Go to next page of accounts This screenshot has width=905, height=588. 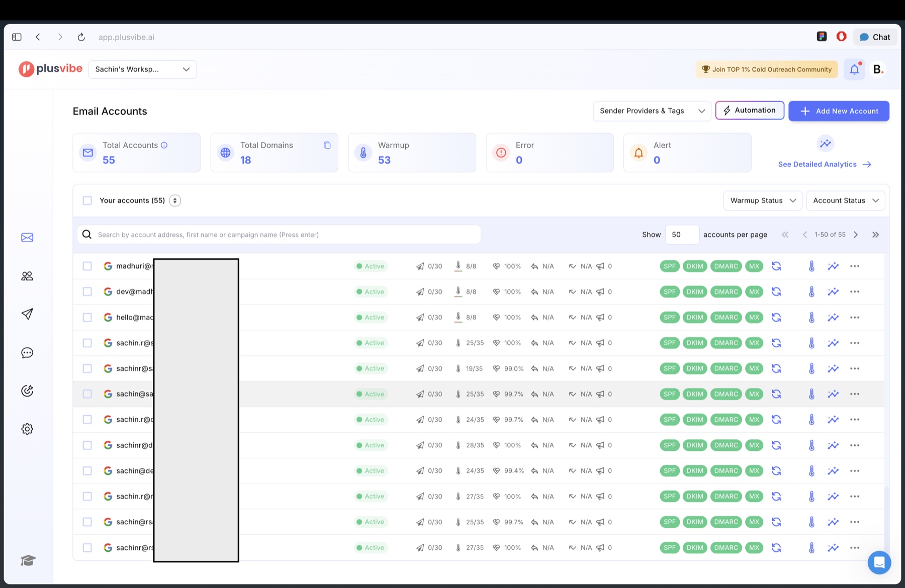click(x=856, y=235)
